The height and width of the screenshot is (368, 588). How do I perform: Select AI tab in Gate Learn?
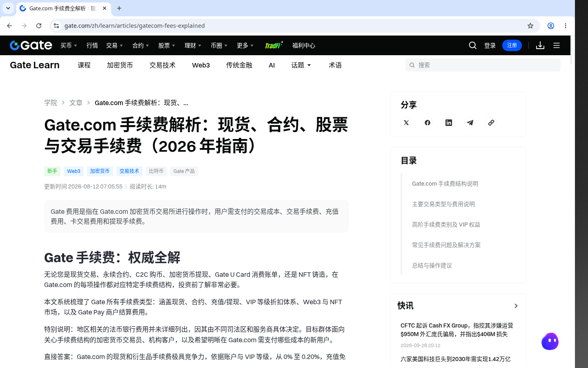click(272, 65)
